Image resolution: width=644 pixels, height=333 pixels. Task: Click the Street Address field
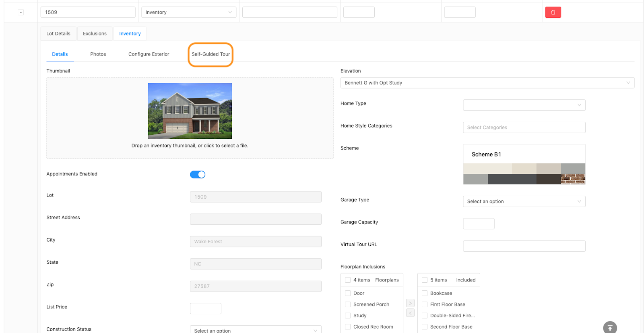pyautogui.click(x=256, y=219)
